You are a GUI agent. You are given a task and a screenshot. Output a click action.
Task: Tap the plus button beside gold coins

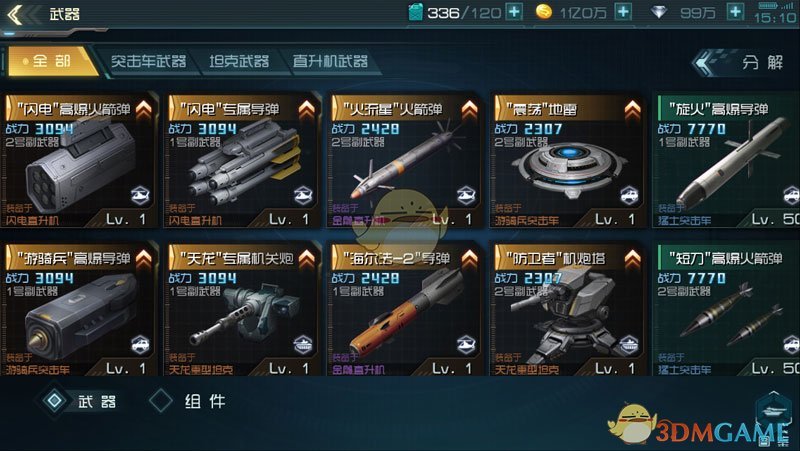coord(622,12)
